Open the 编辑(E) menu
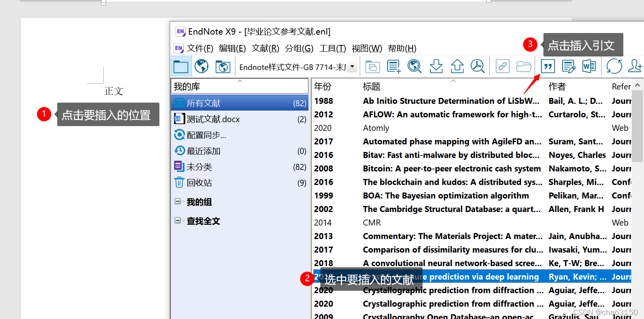 232,49
